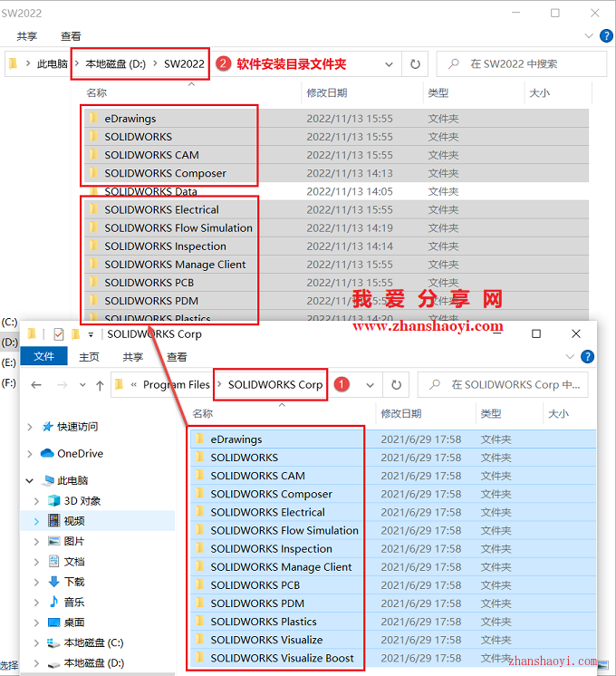This screenshot has width=616, height=676.
Task: Click properties checkmark icon in quick access toolbar
Action: click(x=59, y=334)
